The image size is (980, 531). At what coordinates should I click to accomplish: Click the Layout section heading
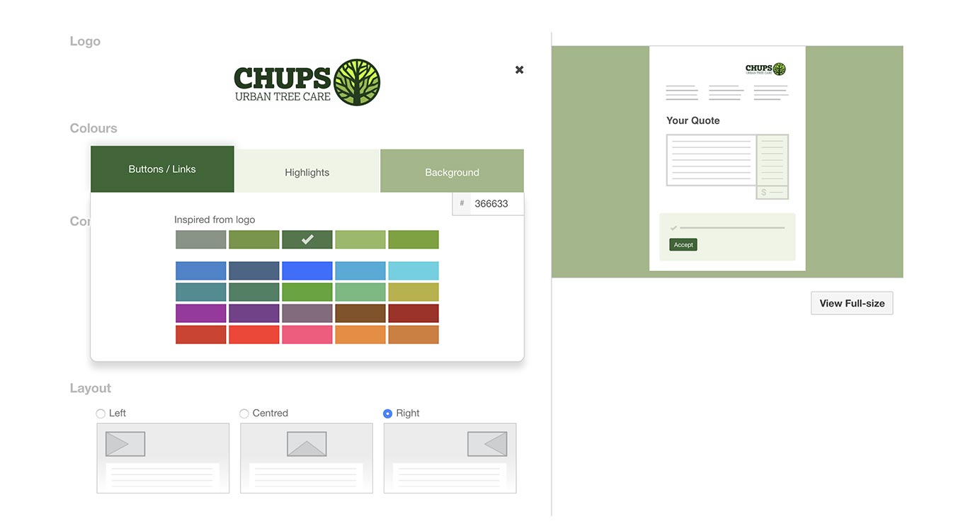91,388
